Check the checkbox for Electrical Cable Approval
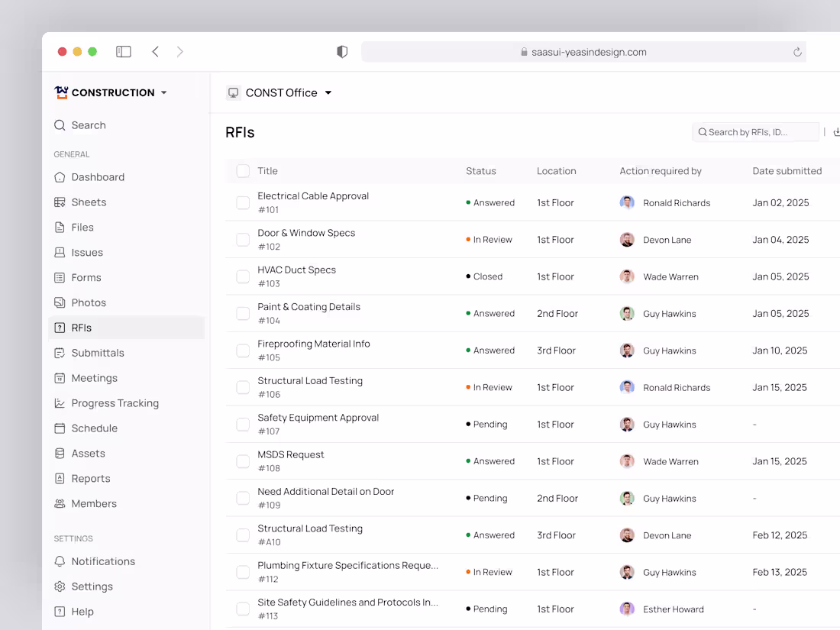Screen dimensions: 840x630 click(243, 202)
